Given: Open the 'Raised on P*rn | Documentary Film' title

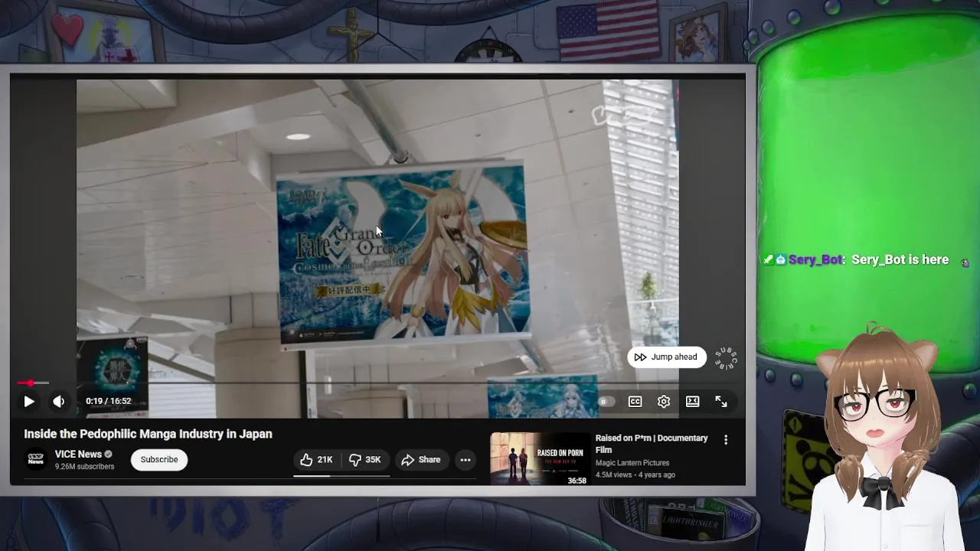Looking at the screenshot, I should pos(652,444).
